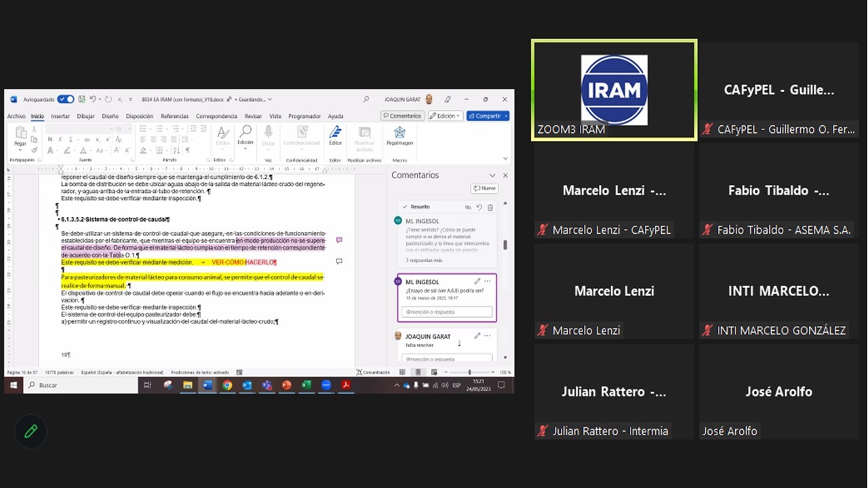The height and width of the screenshot is (488, 868).
Task: Open the Edición mode dropdown
Action: tap(446, 116)
